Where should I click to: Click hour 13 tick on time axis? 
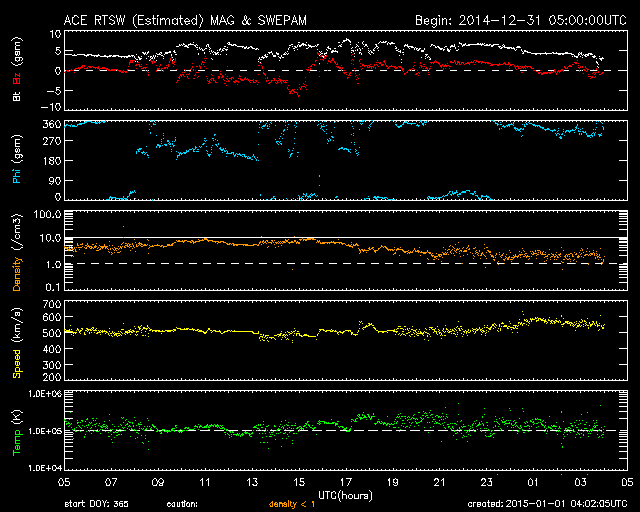click(253, 483)
